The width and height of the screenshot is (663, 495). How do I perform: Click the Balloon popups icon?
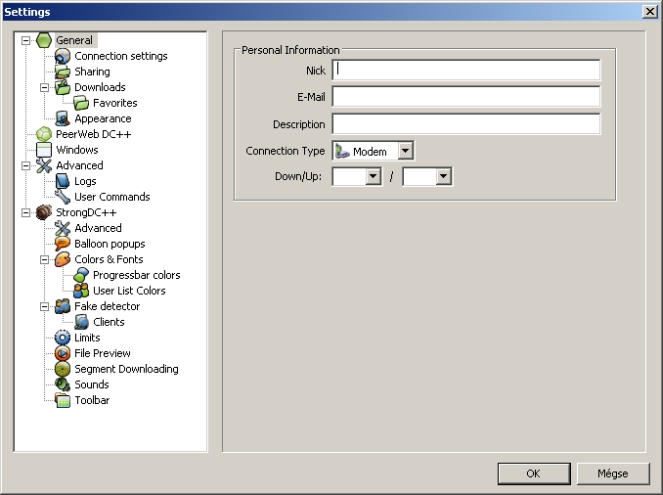63,244
